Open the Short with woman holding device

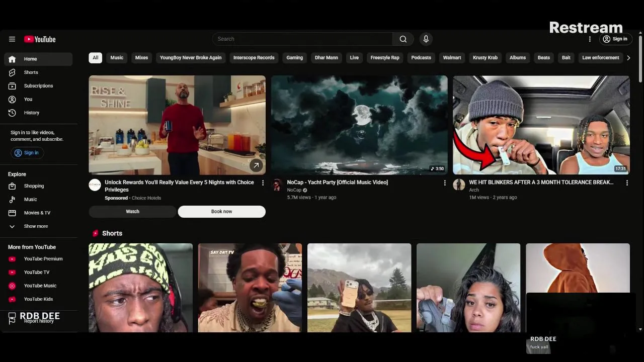tap(468, 288)
